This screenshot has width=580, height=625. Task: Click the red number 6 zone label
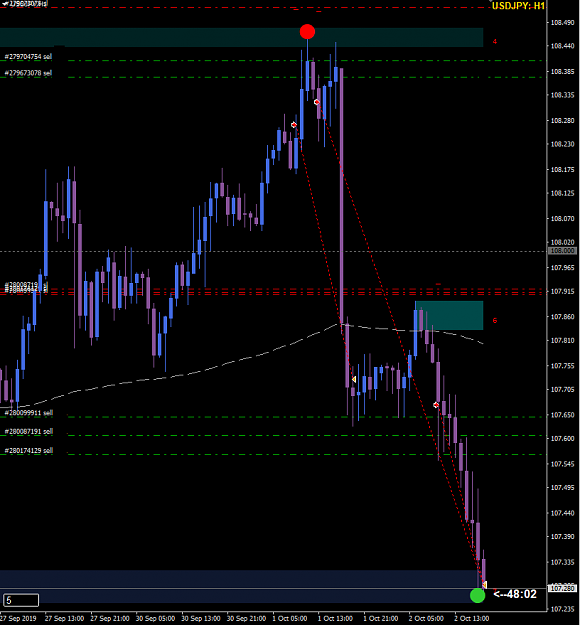click(x=495, y=320)
